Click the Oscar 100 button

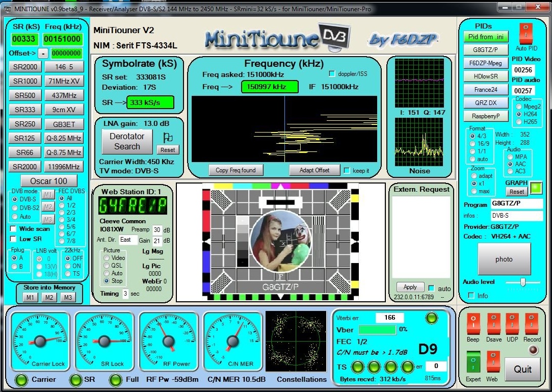point(48,181)
